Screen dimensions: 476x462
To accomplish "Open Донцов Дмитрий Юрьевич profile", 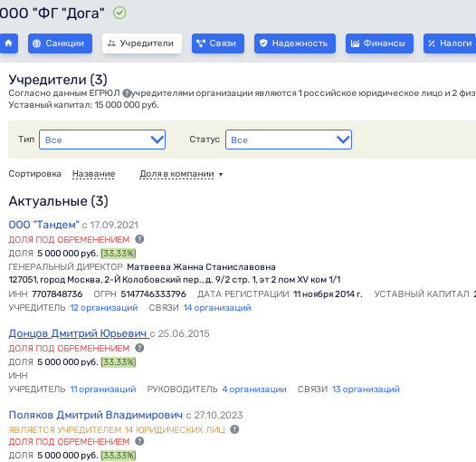I will (x=79, y=333).
